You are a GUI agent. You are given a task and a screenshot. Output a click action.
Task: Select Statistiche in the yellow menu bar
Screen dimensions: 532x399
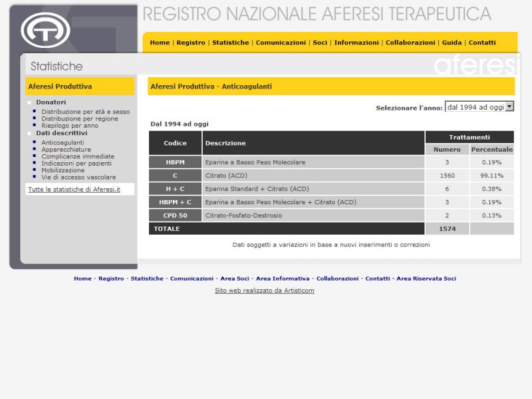tap(230, 43)
